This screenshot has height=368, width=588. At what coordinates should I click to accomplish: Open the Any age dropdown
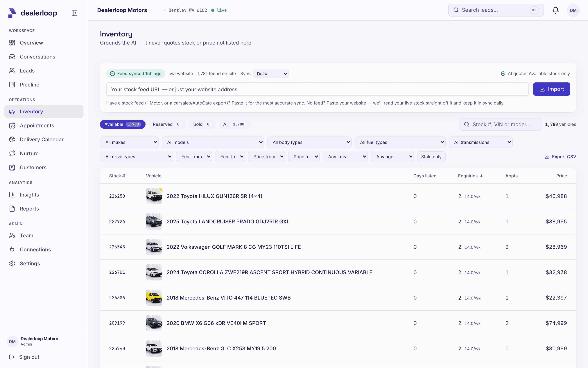pyautogui.click(x=392, y=157)
